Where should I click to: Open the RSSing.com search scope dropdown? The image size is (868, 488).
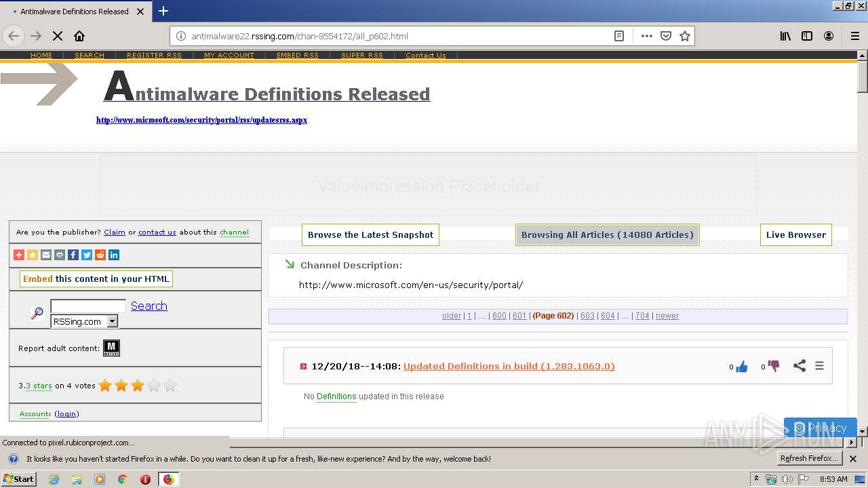pyautogui.click(x=85, y=321)
